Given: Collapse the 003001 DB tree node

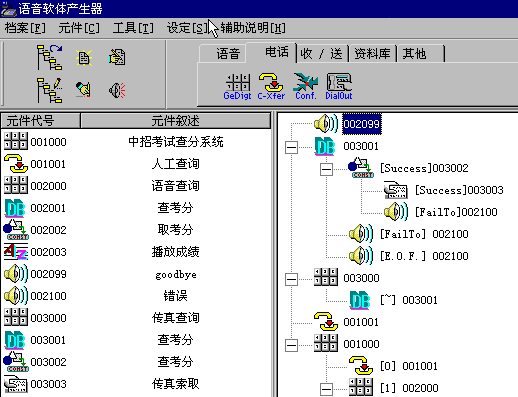Looking at the screenshot, I should click(x=291, y=147).
